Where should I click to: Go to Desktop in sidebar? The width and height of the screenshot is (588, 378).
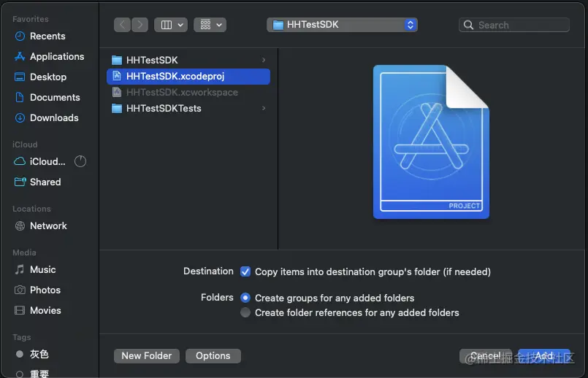point(40,77)
